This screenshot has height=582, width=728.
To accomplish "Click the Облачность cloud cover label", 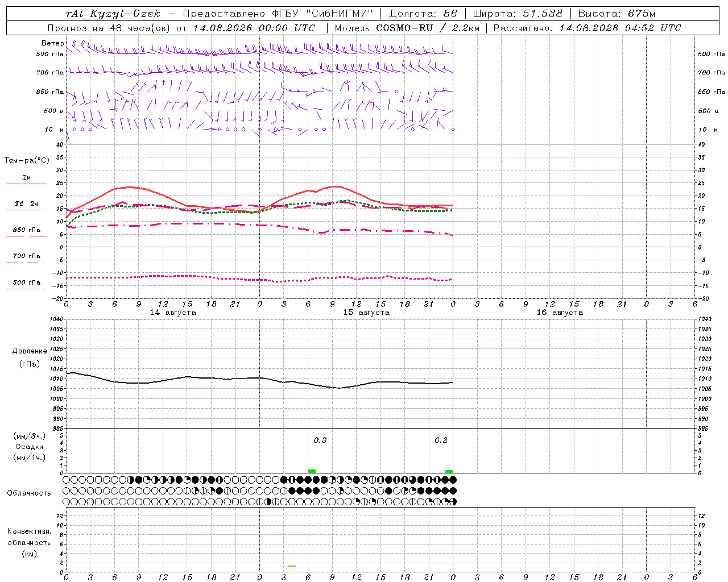I will (x=28, y=493).
